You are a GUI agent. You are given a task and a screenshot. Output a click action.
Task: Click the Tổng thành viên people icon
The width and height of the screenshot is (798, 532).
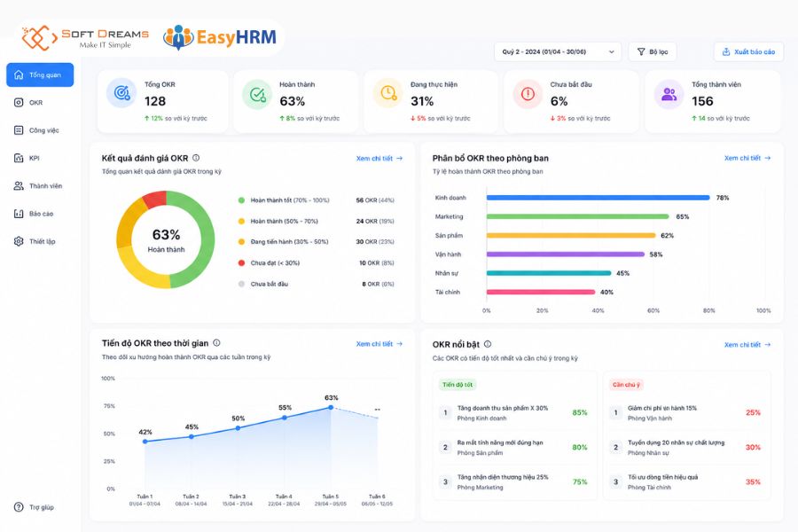(x=669, y=94)
